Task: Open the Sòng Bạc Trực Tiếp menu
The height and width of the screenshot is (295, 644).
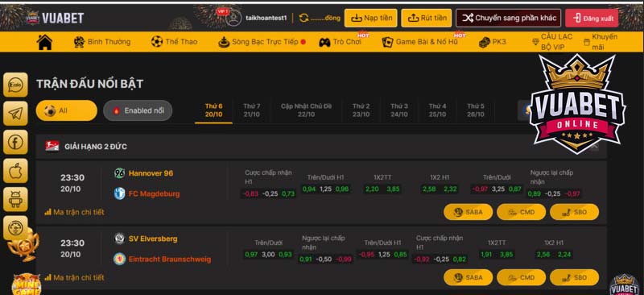Action: 262,42
